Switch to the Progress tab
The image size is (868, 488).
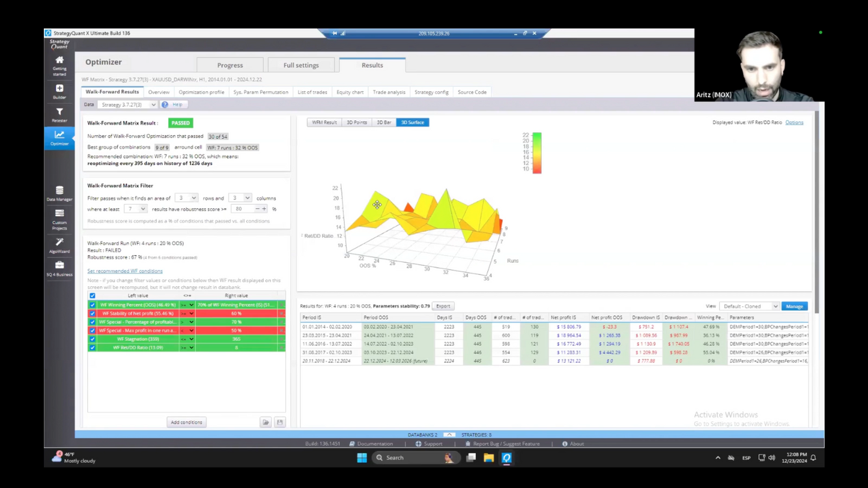[230, 65]
